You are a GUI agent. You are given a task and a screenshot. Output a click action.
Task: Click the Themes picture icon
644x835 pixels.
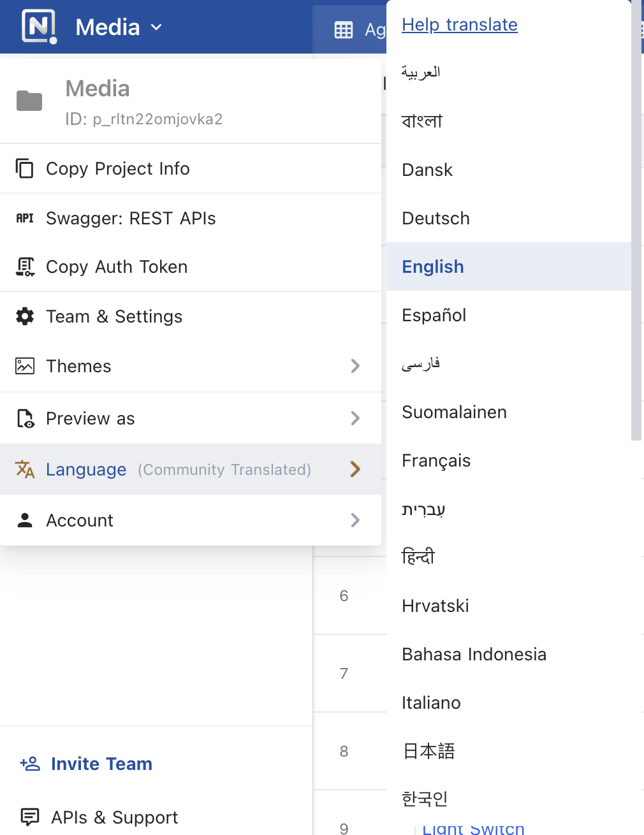click(25, 366)
